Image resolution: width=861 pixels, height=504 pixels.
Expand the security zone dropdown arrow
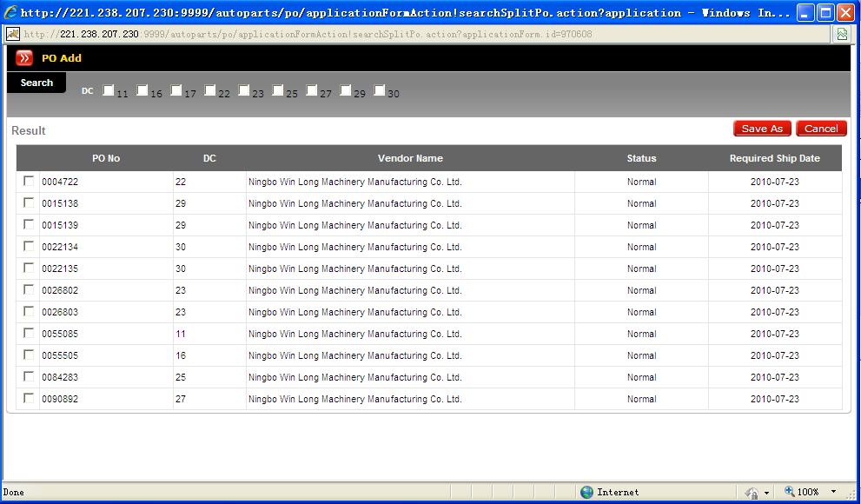tap(766, 493)
